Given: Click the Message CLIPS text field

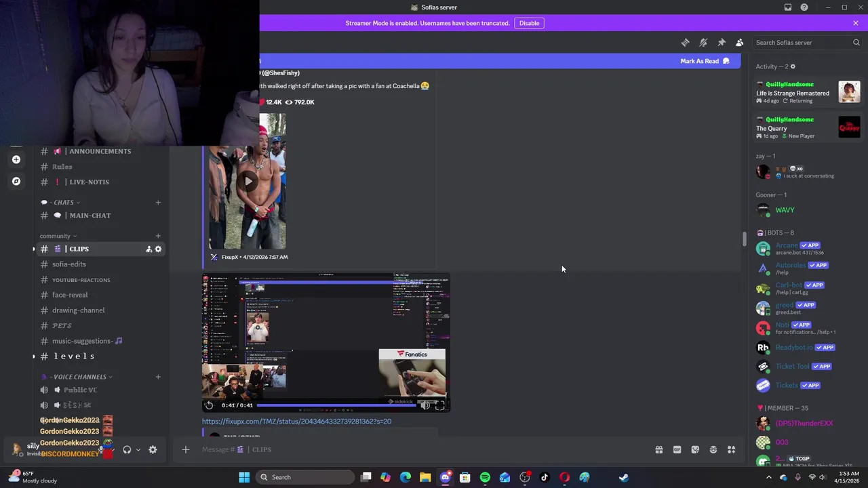Looking at the screenshot, I should coord(420,449).
